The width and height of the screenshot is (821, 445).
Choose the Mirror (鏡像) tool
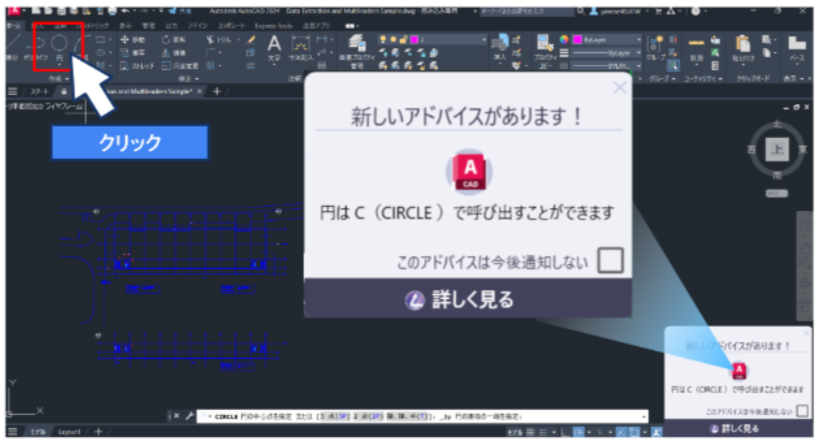coord(173,53)
